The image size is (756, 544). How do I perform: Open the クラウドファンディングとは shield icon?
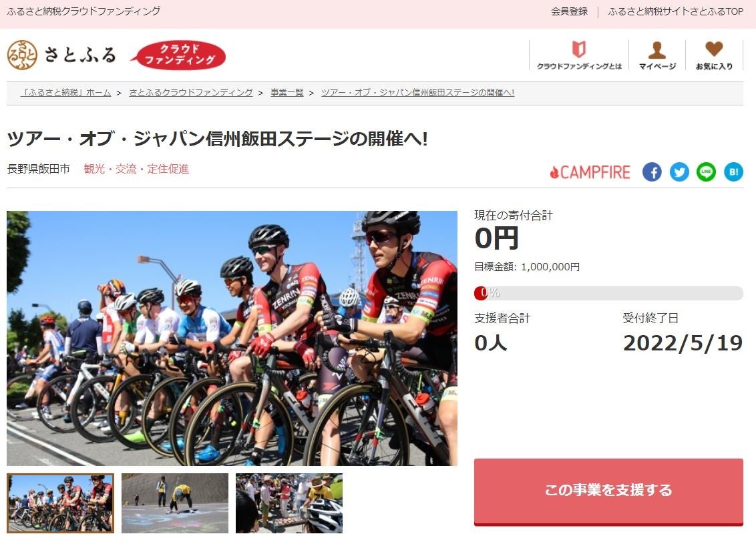pos(578,49)
